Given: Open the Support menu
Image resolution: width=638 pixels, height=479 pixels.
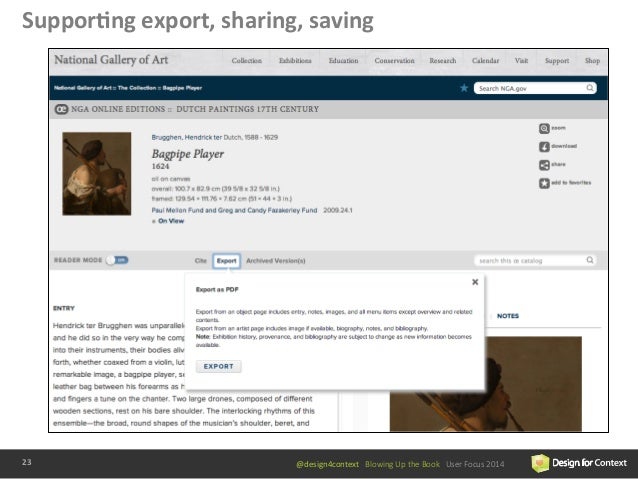Looking at the screenshot, I should point(557,61).
